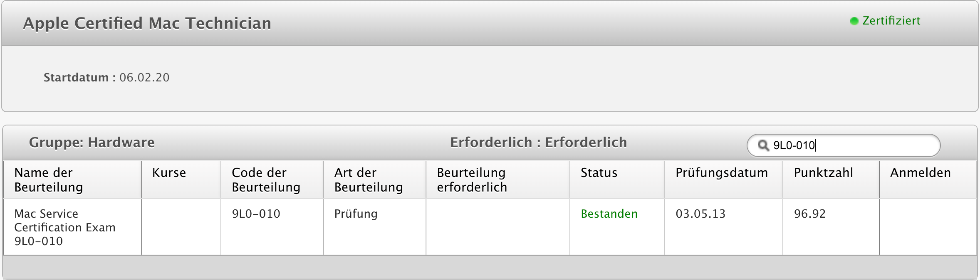
Task: Click the search magnifier icon
Action: (763, 145)
